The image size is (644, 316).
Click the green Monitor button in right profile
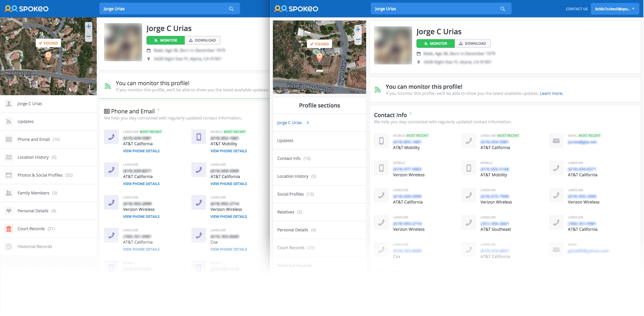pos(436,43)
